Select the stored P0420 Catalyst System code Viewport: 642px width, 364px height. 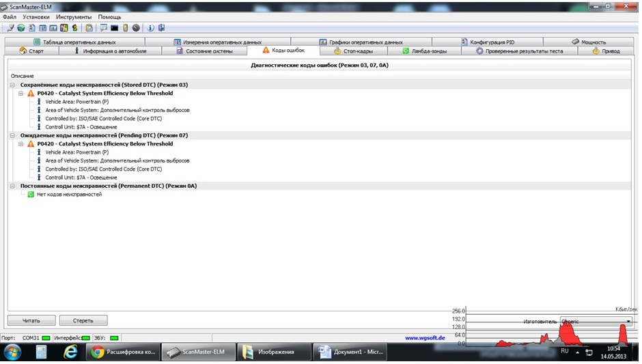pyautogui.click(x=104, y=94)
